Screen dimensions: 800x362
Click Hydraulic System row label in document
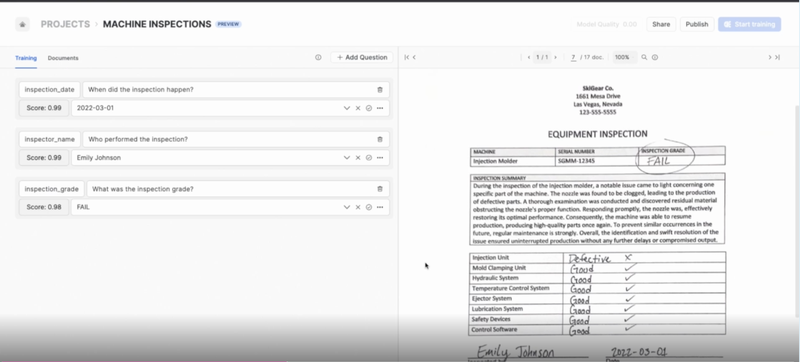pos(495,278)
